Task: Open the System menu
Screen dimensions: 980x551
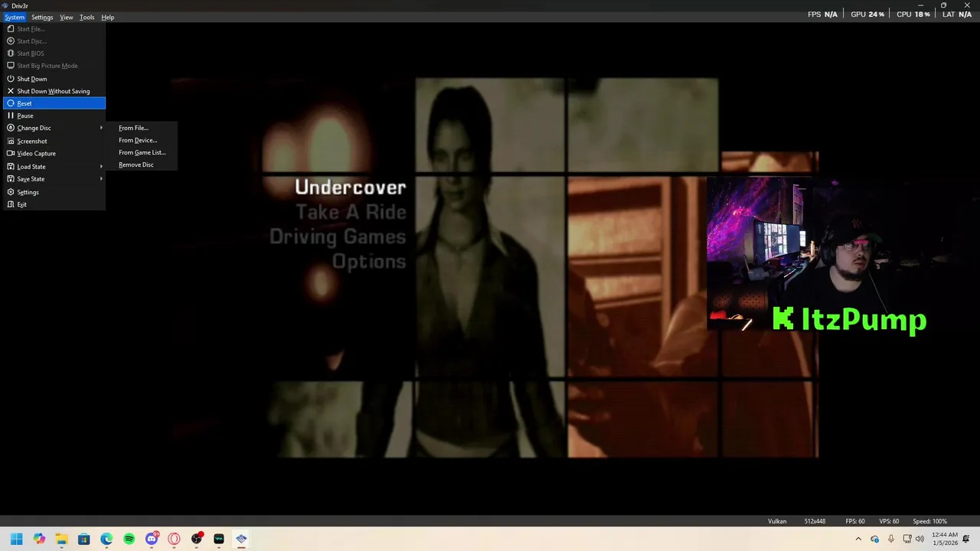Action: tap(15, 17)
